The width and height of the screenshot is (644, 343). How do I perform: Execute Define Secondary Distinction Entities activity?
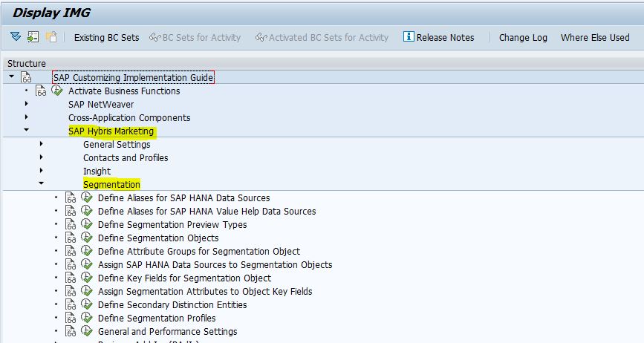pyautogui.click(x=87, y=304)
